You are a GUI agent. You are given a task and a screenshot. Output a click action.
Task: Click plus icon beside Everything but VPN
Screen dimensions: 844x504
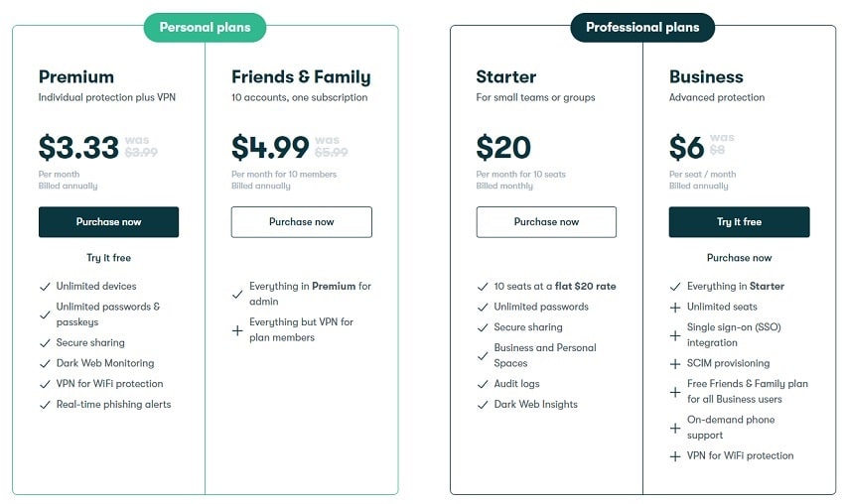[237, 330]
